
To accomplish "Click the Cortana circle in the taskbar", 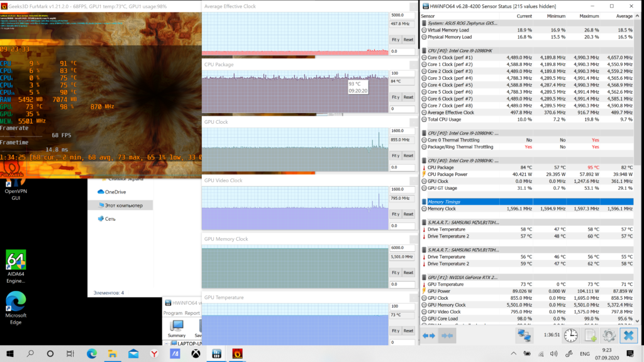I will point(50,353).
